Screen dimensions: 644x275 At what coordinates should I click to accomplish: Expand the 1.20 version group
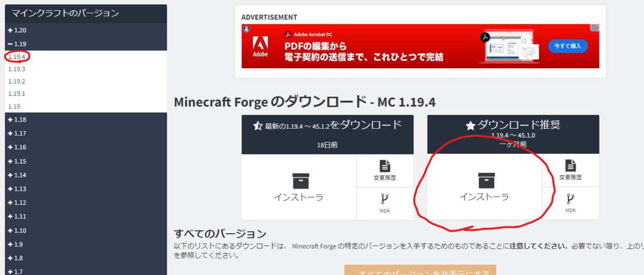17,30
